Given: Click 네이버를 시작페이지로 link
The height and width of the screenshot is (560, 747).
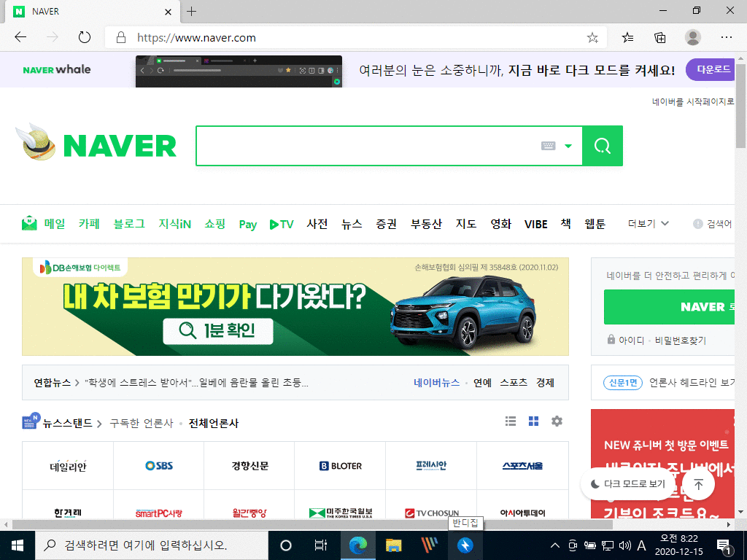Looking at the screenshot, I should pos(693,101).
